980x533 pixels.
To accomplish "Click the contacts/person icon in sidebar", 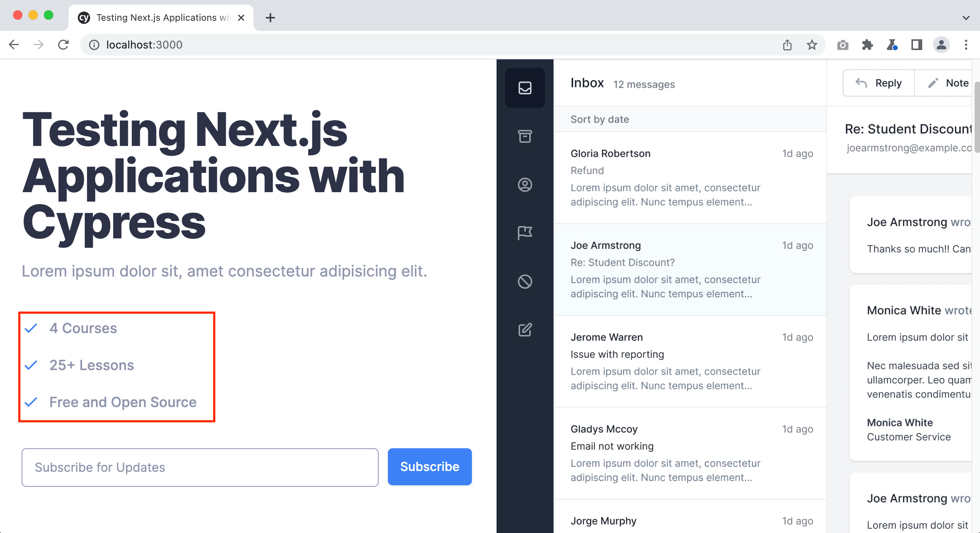I will click(x=524, y=184).
